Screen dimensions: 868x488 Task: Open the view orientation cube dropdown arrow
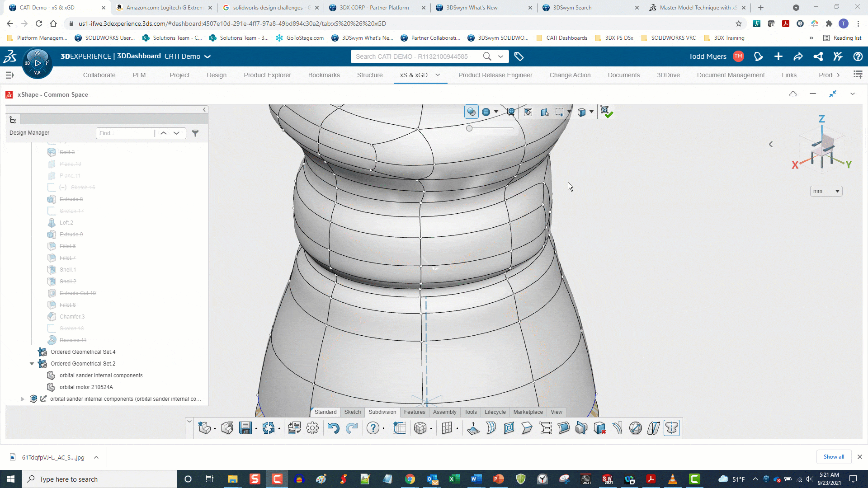(591, 112)
